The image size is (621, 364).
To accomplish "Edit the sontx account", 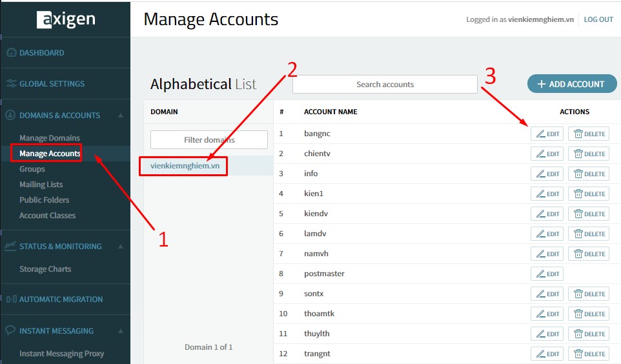I will 547,294.
